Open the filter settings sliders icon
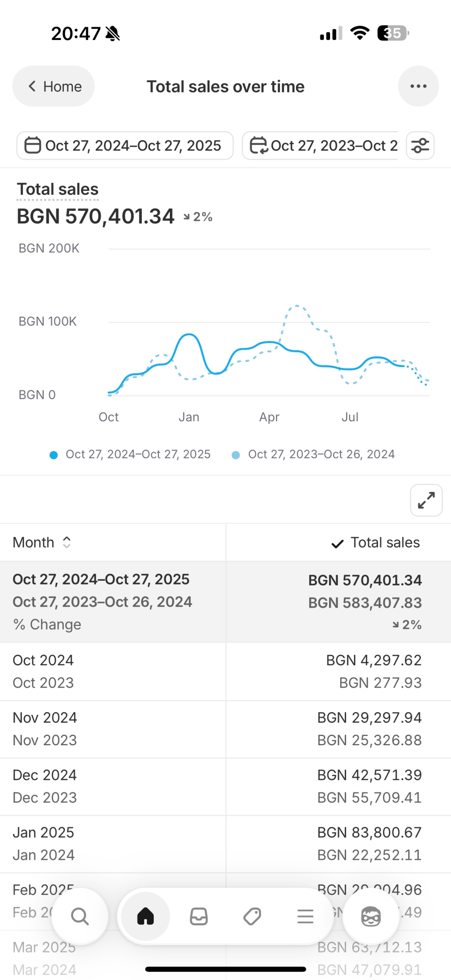Screen dimensions: 451x980 click(x=420, y=145)
